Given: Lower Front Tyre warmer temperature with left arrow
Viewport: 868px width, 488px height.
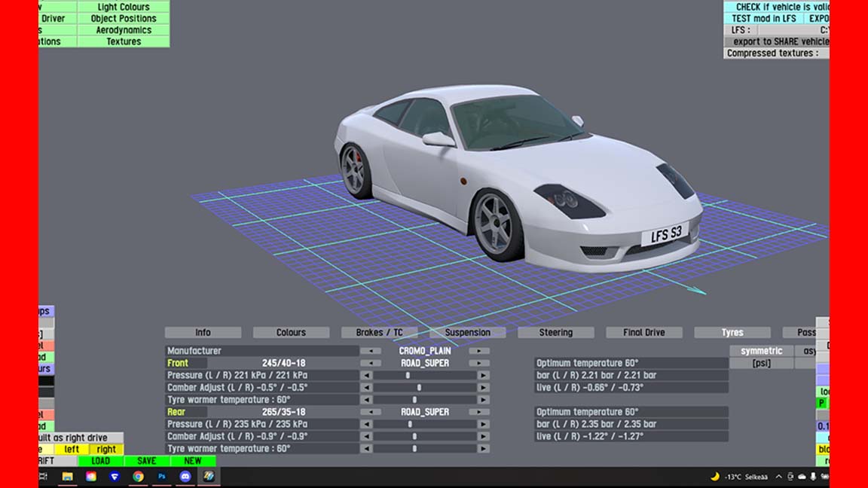Looking at the screenshot, I should (x=366, y=399).
